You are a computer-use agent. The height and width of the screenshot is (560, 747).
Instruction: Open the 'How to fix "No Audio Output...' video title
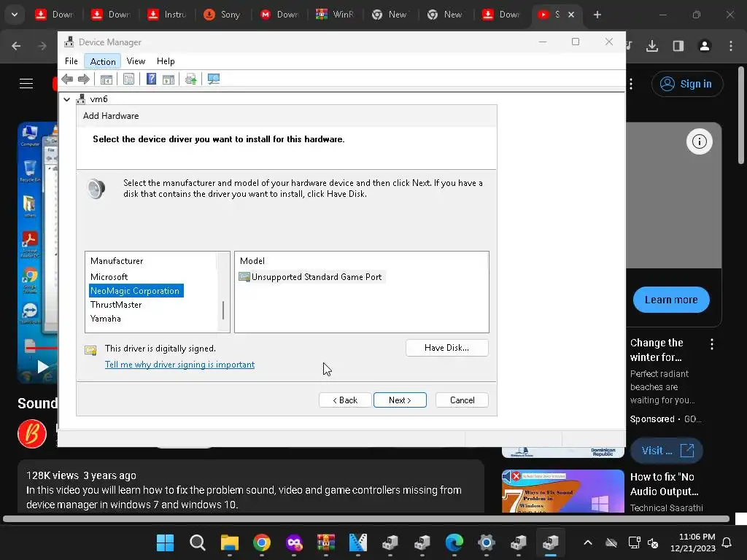click(x=664, y=484)
